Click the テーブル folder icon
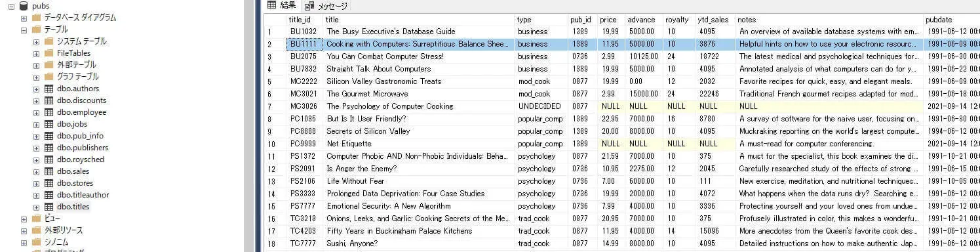 coord(36,30)
